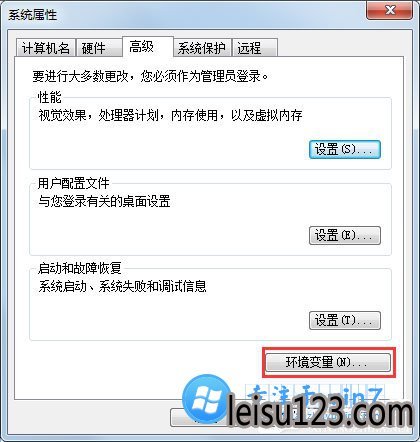Switch to the 计算机名 tab
Screen dimensions: 420x442
pos(46,48)
